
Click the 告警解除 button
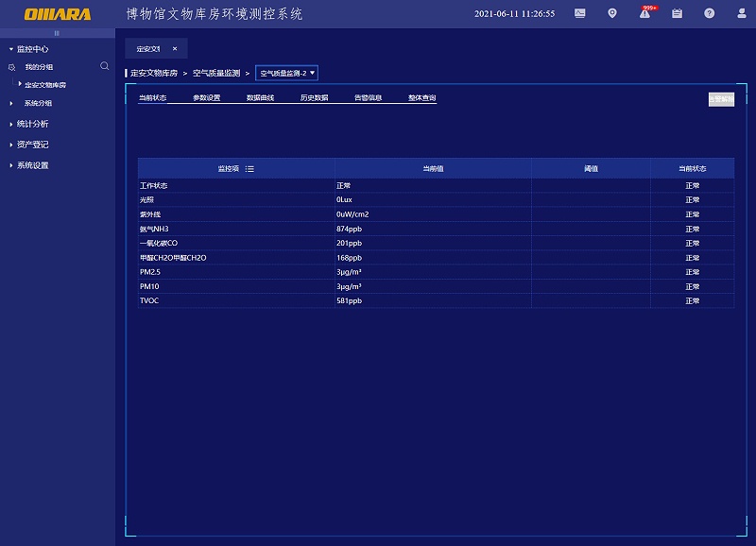[721, 98]
